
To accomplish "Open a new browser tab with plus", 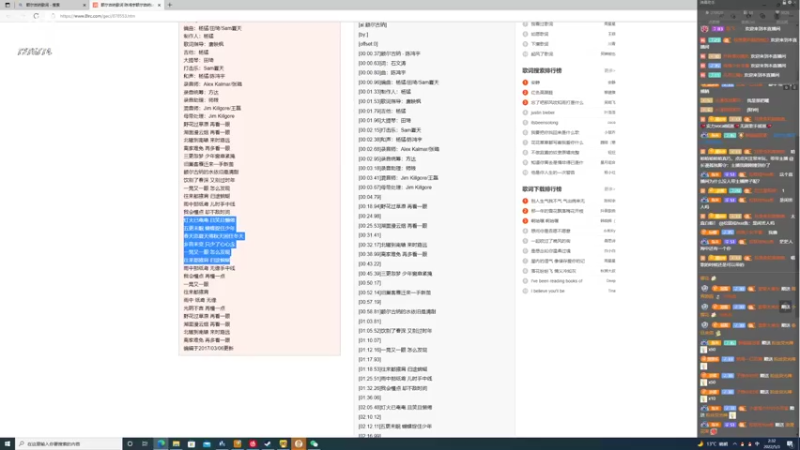I will tap(170, 5).
